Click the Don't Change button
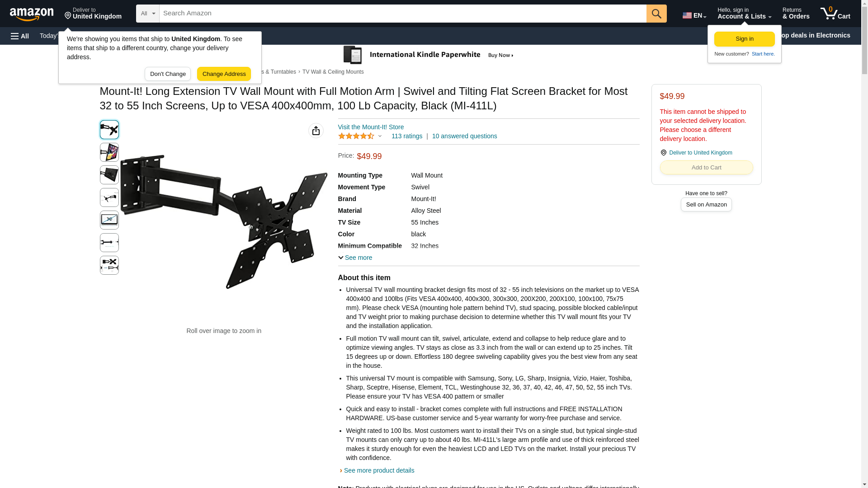This screenshot has width=868, height=488. [x=168, y=74]
